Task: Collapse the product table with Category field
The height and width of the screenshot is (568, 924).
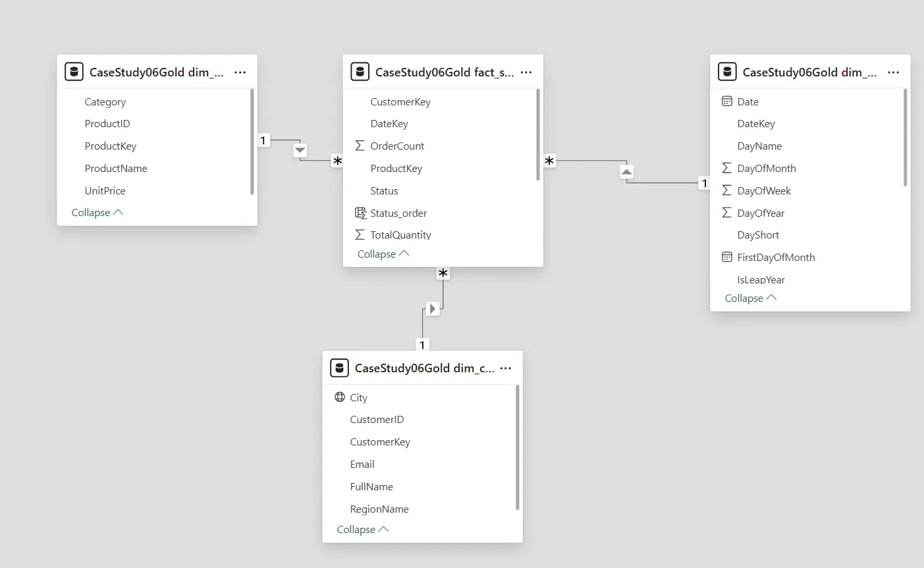Action: [97, 213]
